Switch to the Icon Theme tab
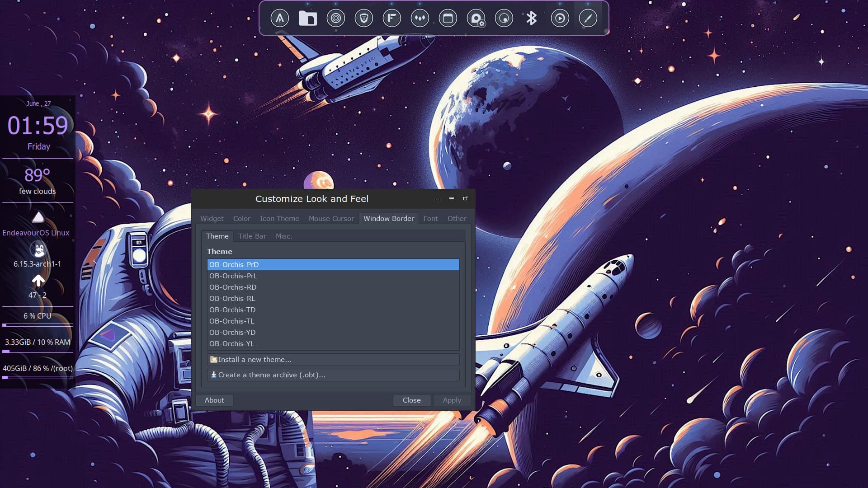The height and width of the screenshot is (488, 868). pyautogui.click(x=279, y=219)
